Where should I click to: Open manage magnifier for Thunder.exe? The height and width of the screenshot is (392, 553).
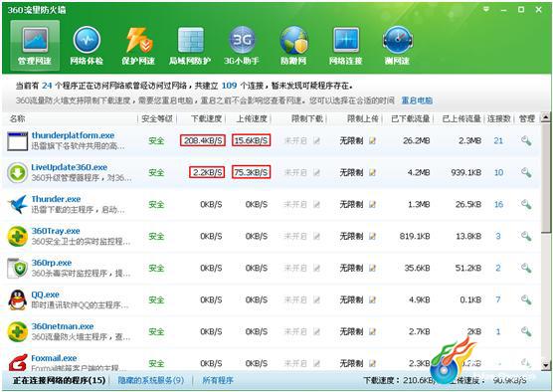(x=526, y=204)
